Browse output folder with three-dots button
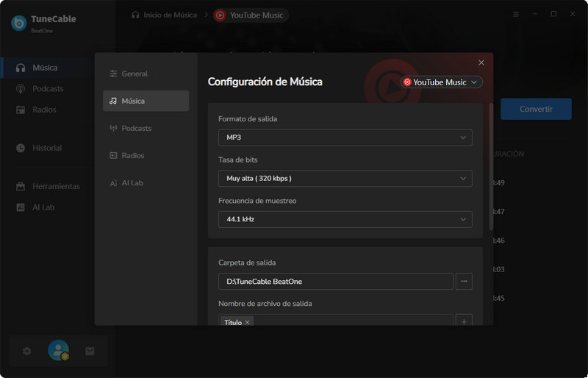The height and width of the screenshot is (378, 588). tap(464, 281)
